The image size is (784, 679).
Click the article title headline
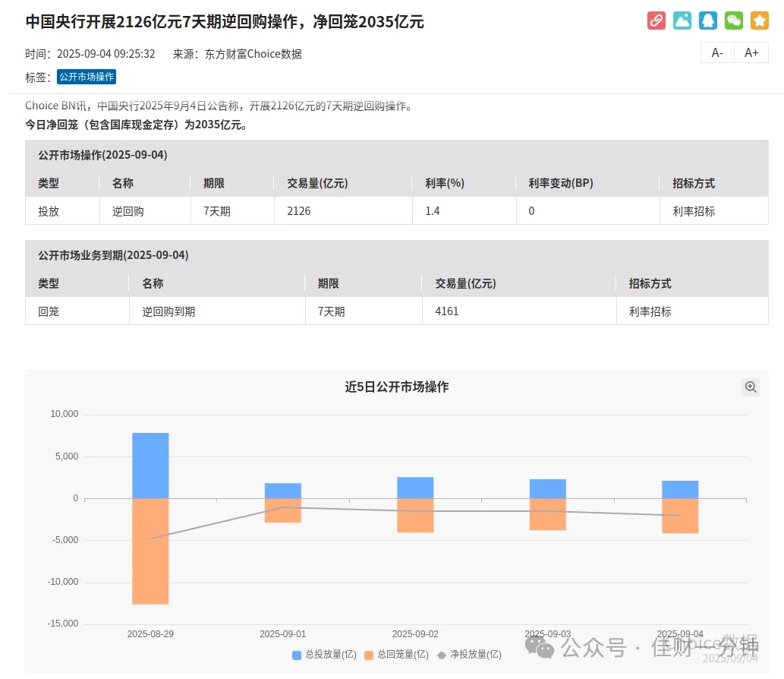coord(225,21)
